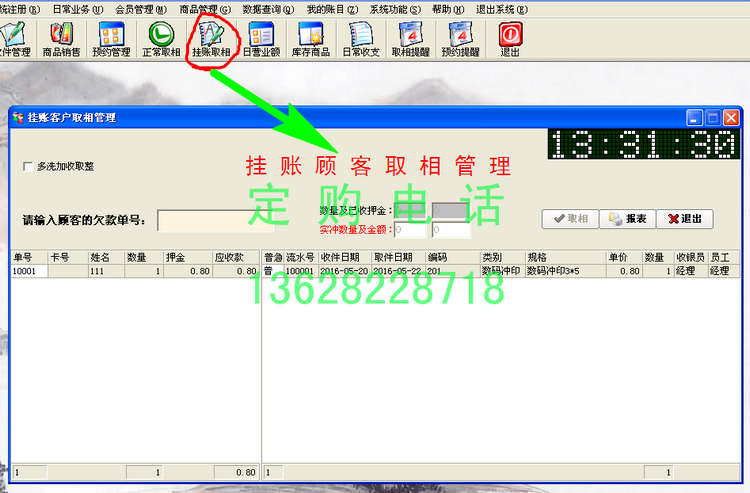Click the 退出 button in dialog
750x493 pixels.
point(685,219)
